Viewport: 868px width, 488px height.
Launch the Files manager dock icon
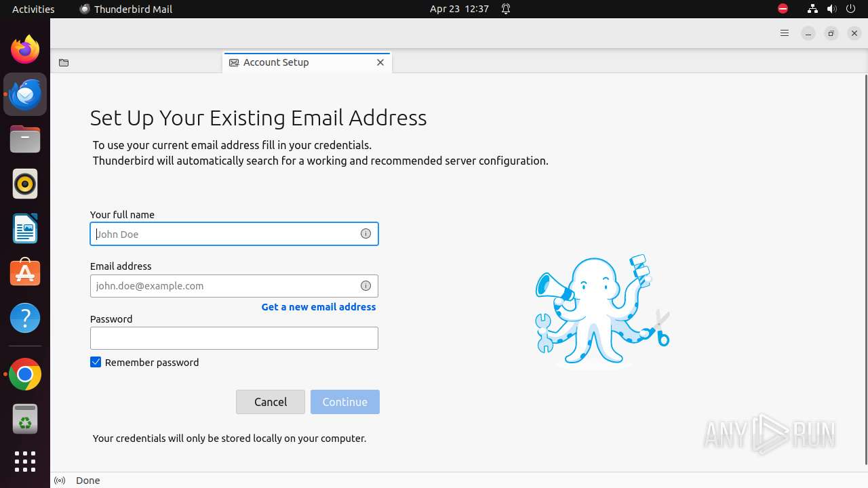25,139
